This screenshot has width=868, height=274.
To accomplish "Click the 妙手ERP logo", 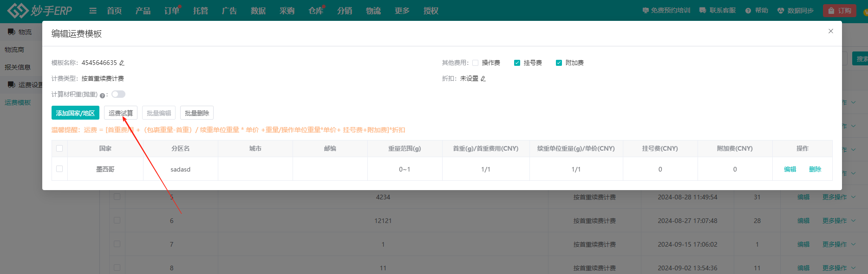I will point(39,10).
